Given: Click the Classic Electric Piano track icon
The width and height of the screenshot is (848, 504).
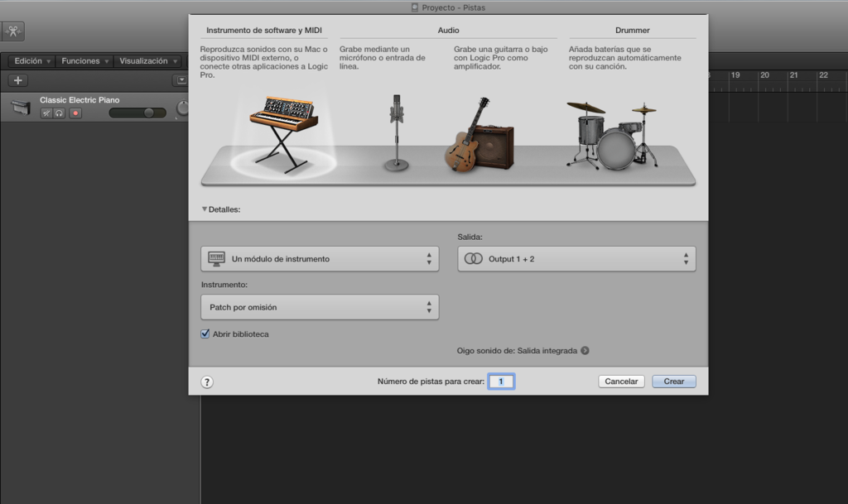Looking at the screenshot, I should pos(21,107).
